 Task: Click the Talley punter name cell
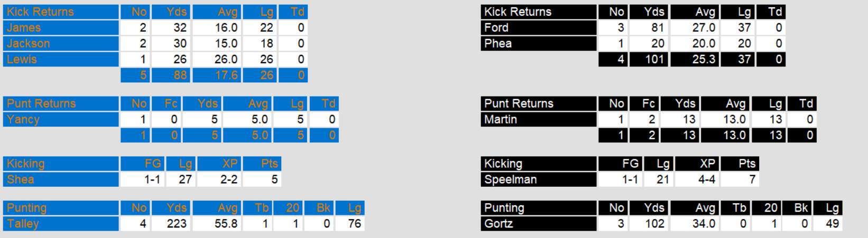click(61, 224)
